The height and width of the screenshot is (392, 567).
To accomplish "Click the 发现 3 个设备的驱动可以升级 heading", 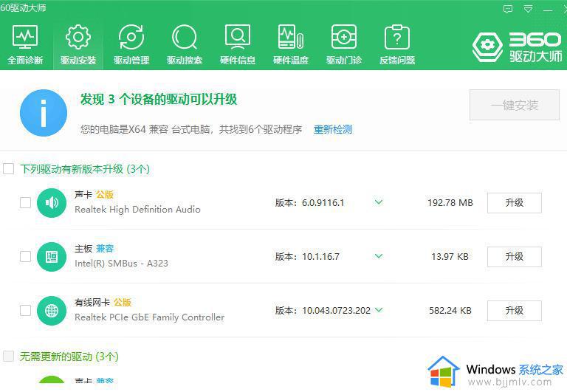I will [159, 99].
